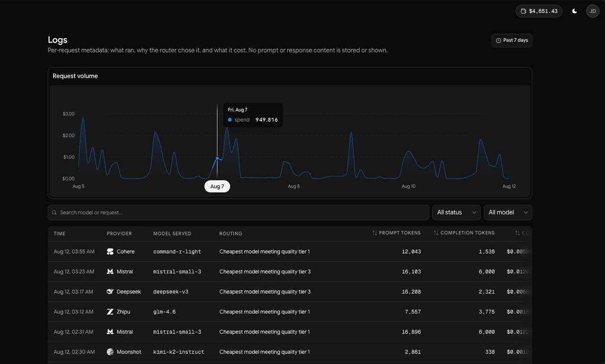Click the Deepseek provider logo
This screenshot has width=605, height=364.
click(x=110, y=292)
